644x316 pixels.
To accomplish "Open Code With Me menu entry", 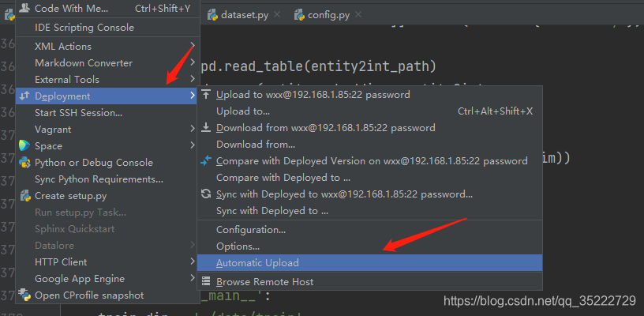I will [107, 8].
